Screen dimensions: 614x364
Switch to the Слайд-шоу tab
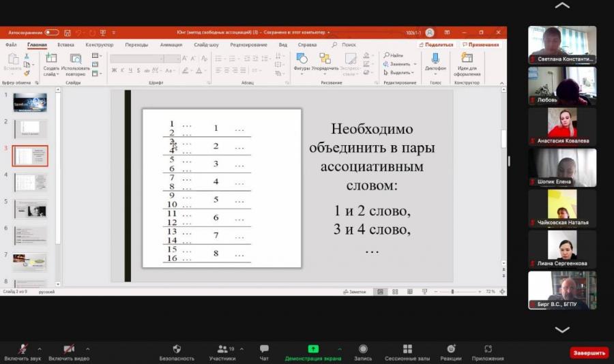click(206, 44)
